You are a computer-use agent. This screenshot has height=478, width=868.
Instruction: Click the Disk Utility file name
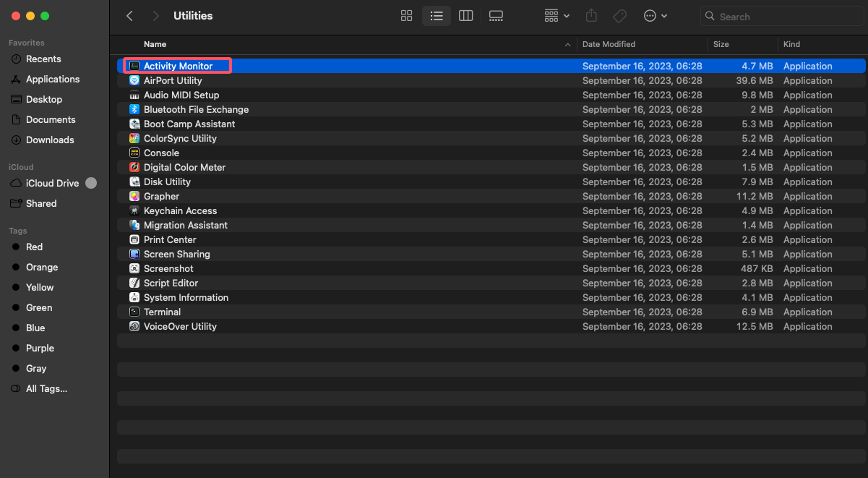pyautogui.click(x=167, y=182)
